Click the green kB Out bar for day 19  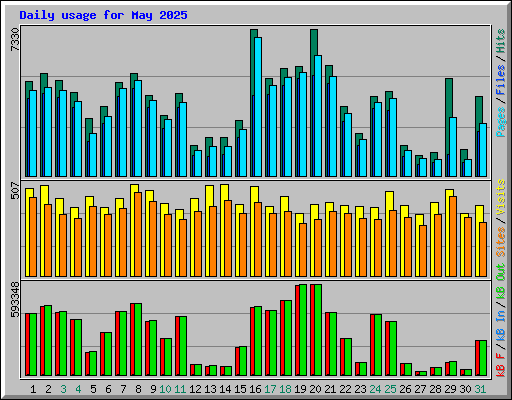tap(303, 330)
